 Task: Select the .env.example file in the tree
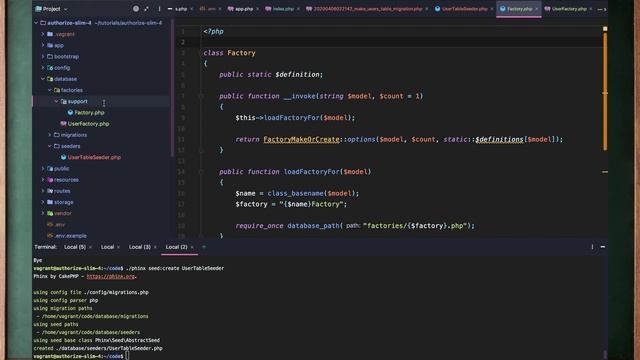71,236
